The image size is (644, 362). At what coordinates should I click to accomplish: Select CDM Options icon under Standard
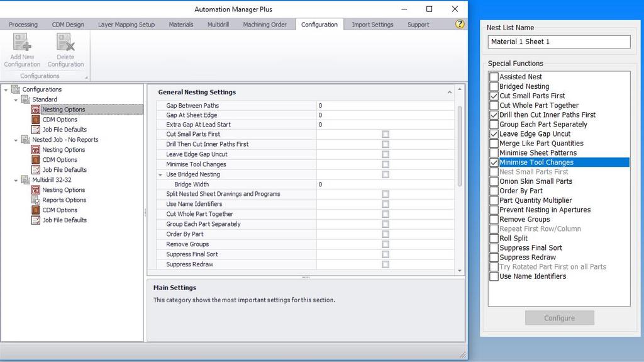pyautogui.click(x=36, y=119)
